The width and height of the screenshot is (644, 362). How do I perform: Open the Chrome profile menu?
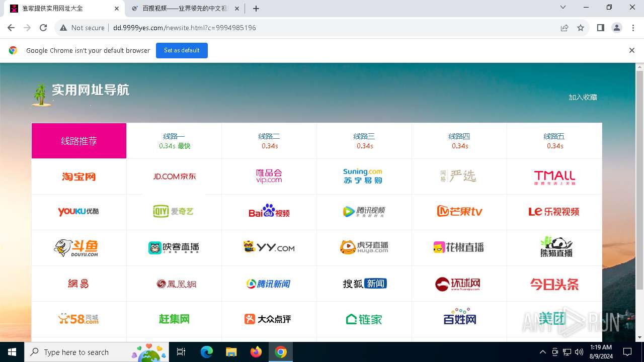tap(617, 28)
